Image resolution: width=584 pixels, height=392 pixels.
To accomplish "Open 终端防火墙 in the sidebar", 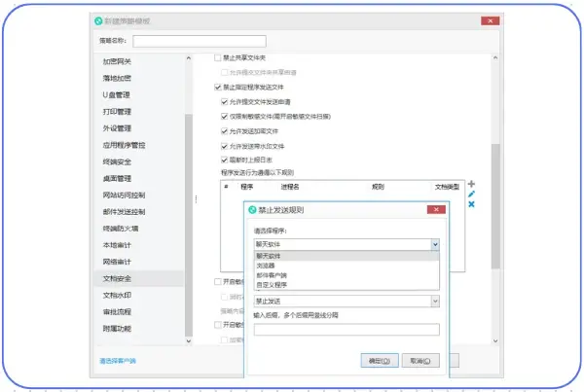I will [121, 229].
